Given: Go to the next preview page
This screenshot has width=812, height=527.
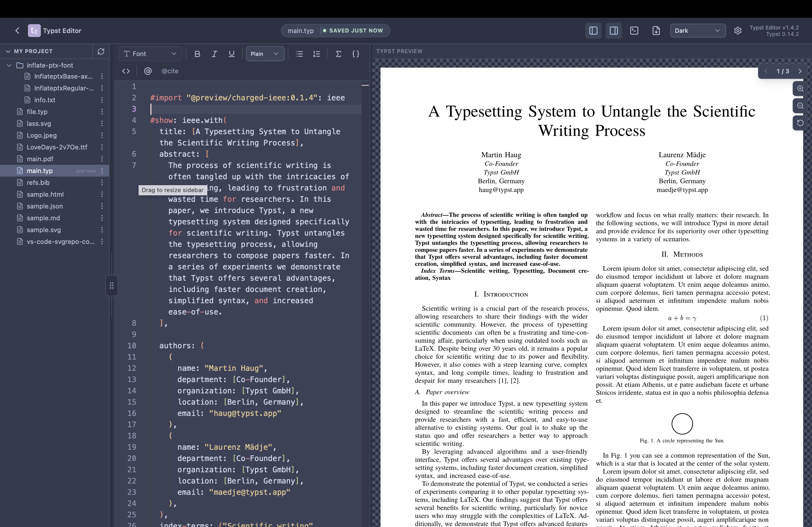Looking at the screenshot, I should click(x=800, y=71).
